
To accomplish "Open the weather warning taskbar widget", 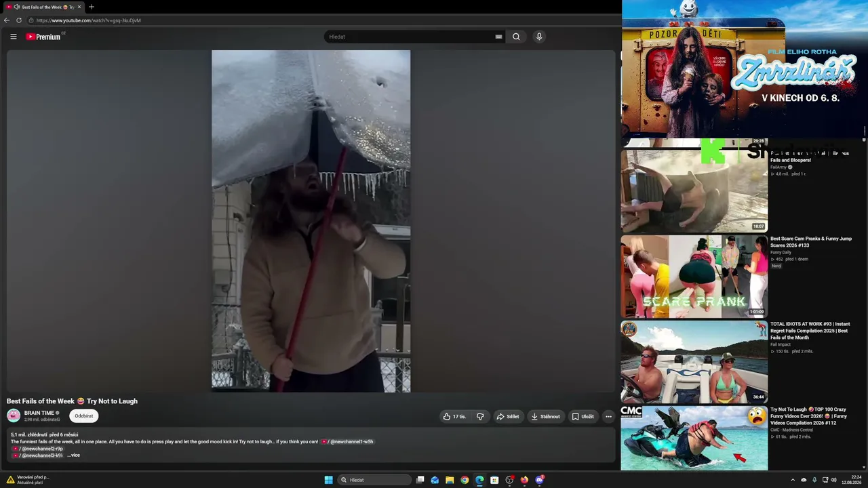I will (28, 480).
